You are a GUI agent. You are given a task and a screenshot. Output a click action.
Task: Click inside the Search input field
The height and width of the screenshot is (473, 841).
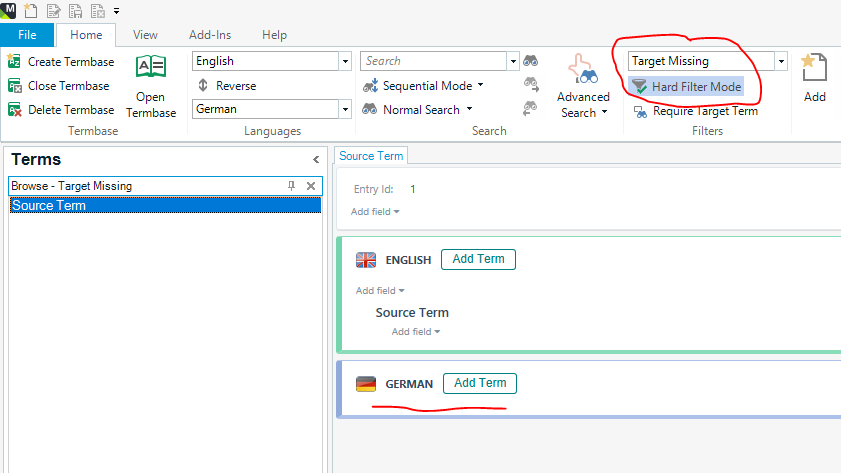point(433,61)
